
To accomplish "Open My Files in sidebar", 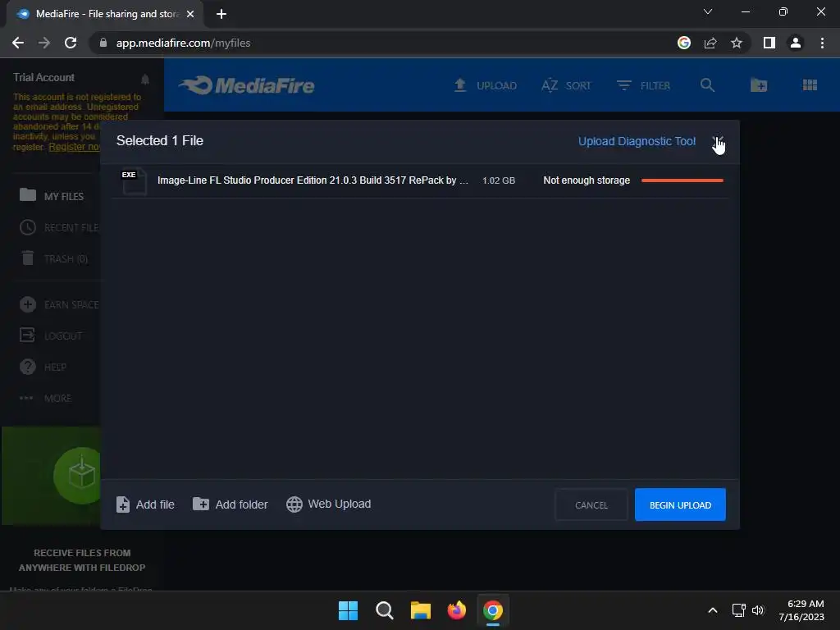I will click(52, 196).
